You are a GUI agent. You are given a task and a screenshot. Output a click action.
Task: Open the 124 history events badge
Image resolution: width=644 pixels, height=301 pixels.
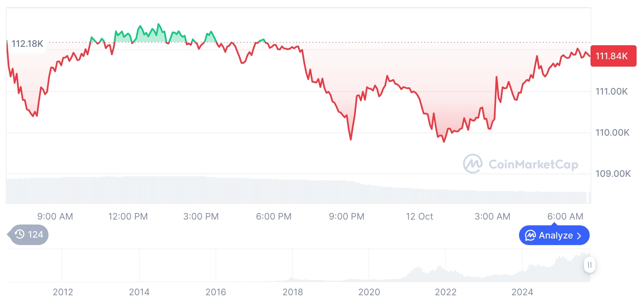click(x=29, y=235)
